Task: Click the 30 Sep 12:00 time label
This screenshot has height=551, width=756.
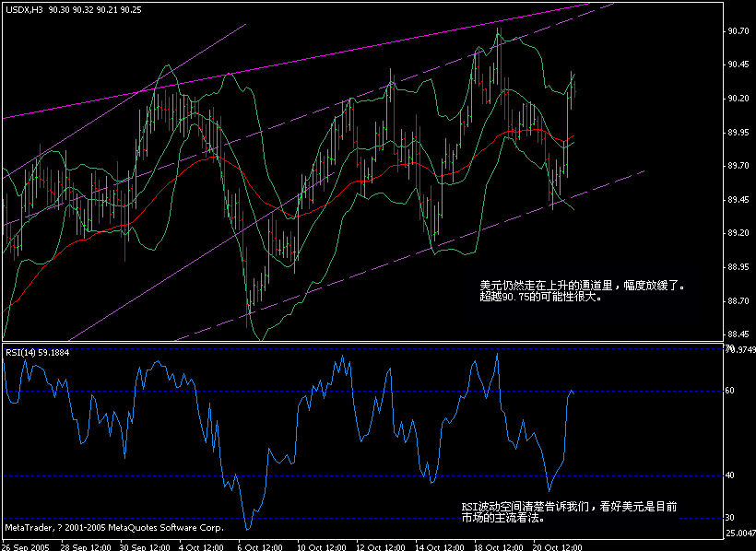Action: click(145, 547)
